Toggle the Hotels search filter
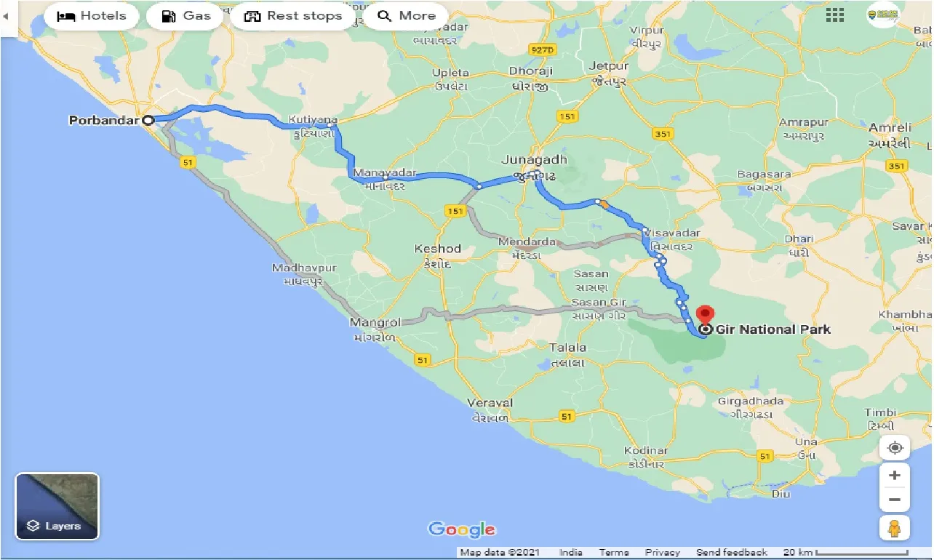The image size is (934, 560). click(x=91, y=15)
